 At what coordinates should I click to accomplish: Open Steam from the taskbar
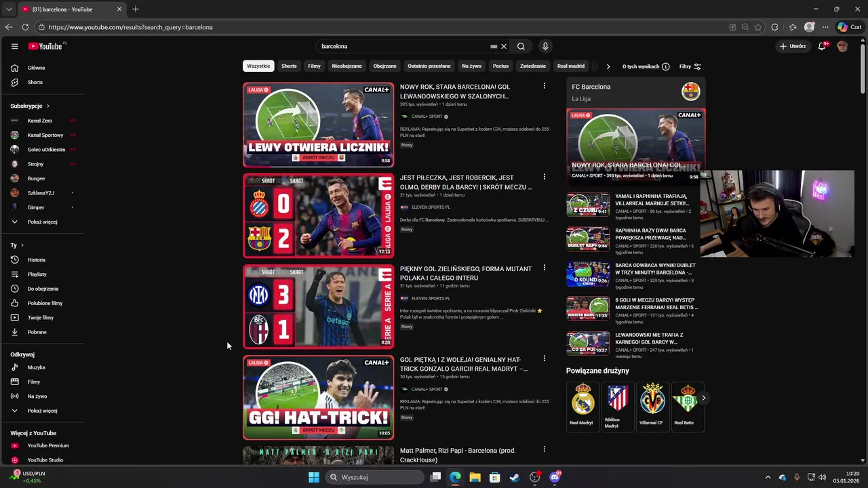coord(515,477)
